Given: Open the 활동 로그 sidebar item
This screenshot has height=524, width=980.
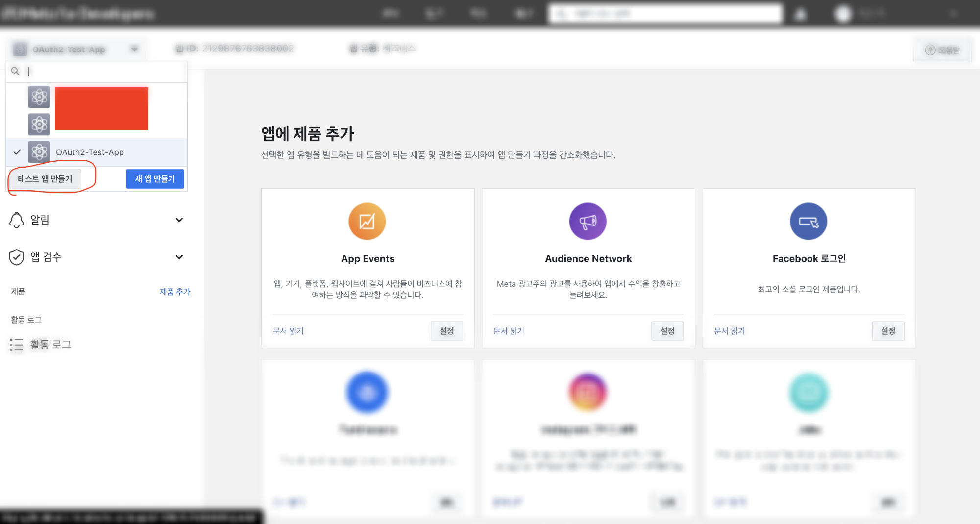Looking at the screenshot, I should [x=41, y=345].
